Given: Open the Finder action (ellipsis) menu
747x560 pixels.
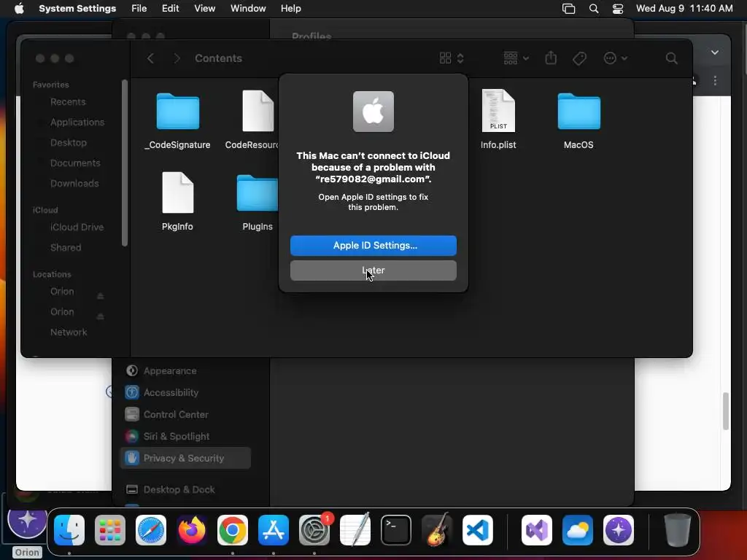Looking at the screenshot, I should [x=615, y=58].
